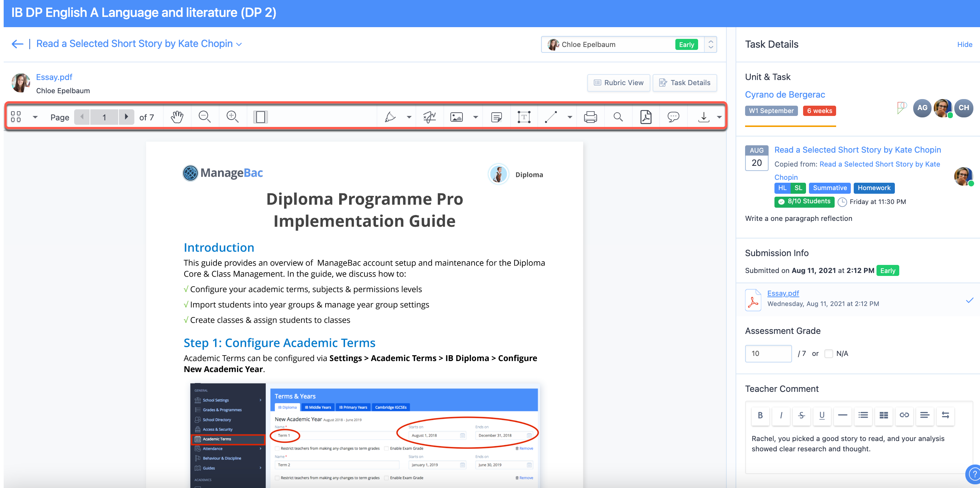Click the 6 weeks label
The height and width of the screenshot is (488, 980).
(819, 111)
